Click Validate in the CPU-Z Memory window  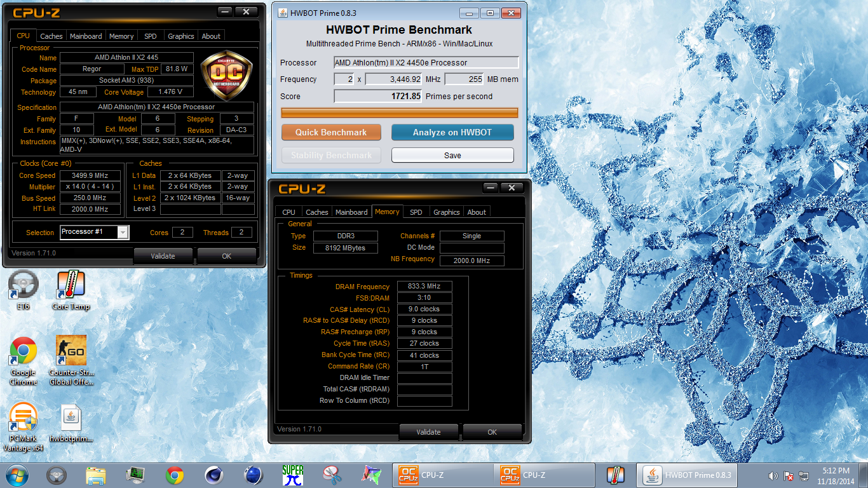[428, 432]
